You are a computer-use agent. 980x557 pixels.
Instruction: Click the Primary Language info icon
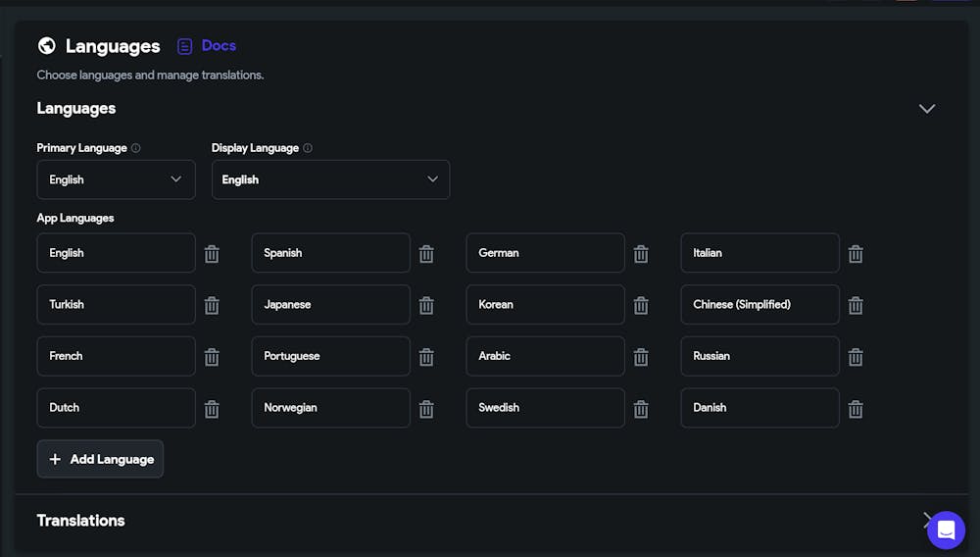(136, 148)
